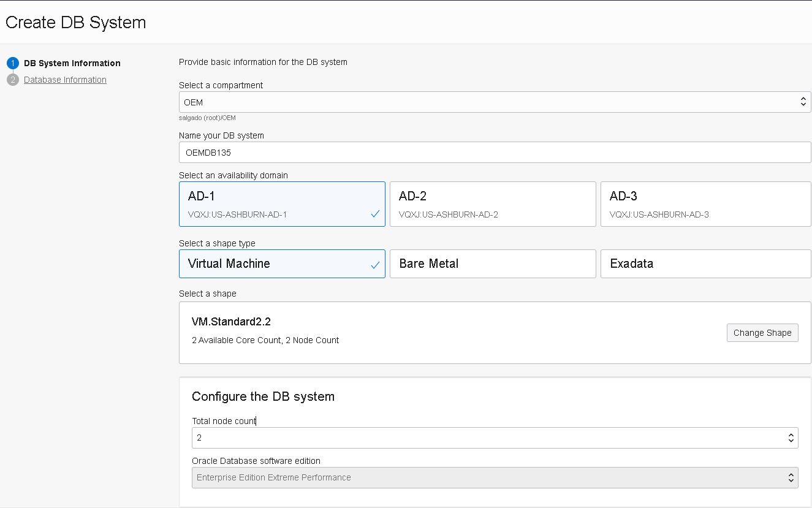Click the checkmark icon on AD-1 card
Image resolution: width=812 pixels, height=508 pixels.
tap(375, 215)
